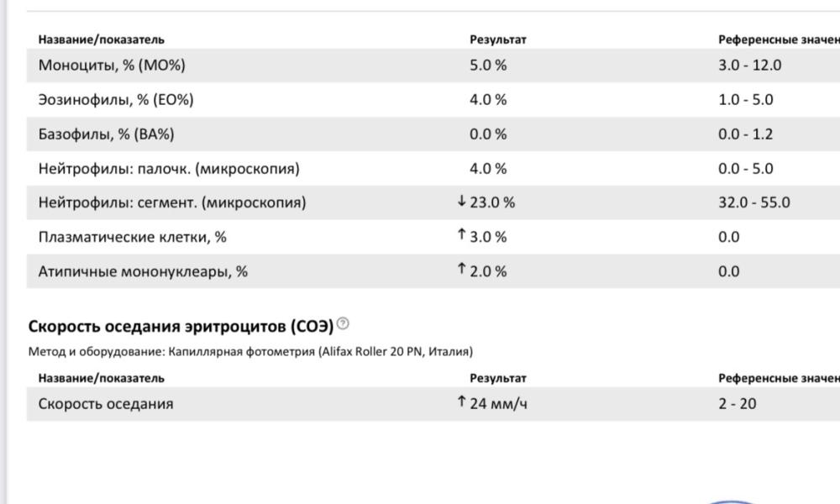Click the up arrow beside 24 мм/ч
The image size is (840, 504).
(461, 402)
